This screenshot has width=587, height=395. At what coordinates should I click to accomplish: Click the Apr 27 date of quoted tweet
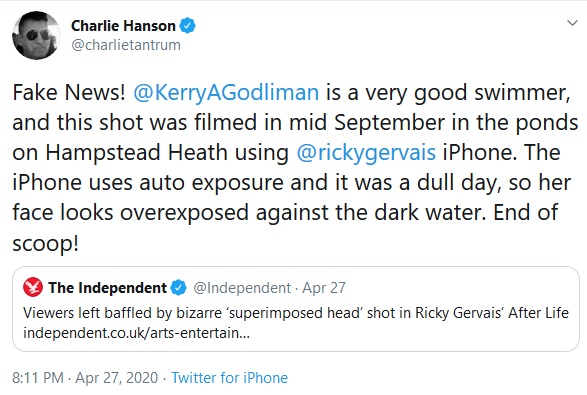324,288
